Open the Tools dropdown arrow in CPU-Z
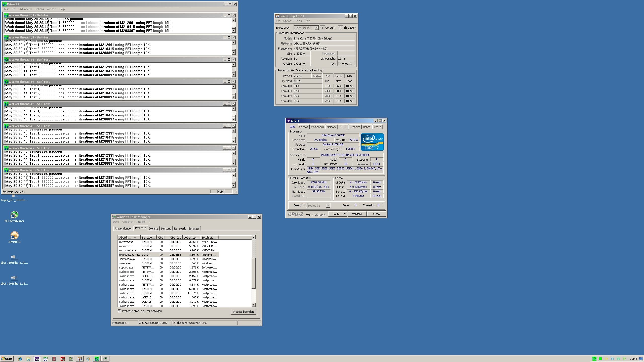 [345, 214]
